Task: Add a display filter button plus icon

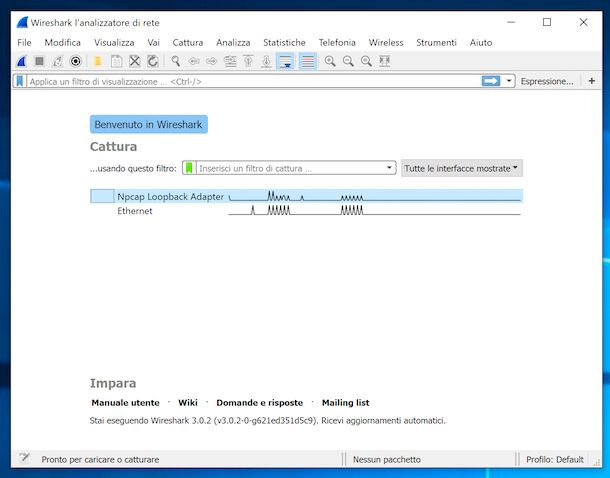Action: (592, 81)
